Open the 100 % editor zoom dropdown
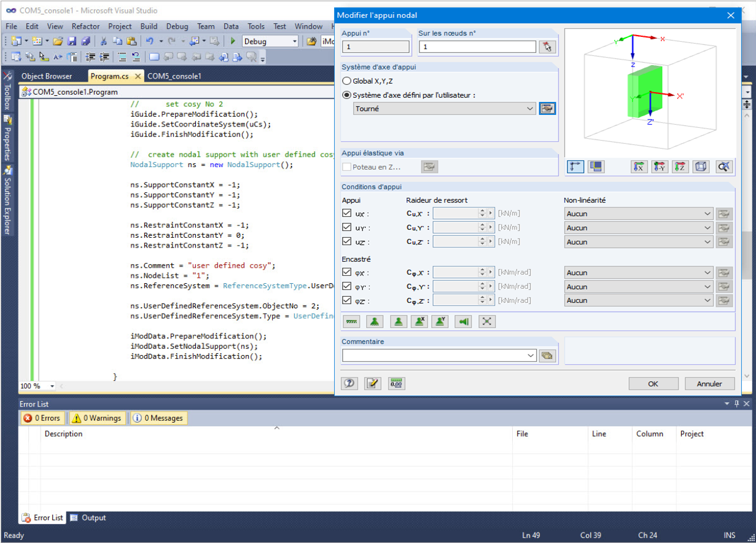The width and height of the screenshot is (756, 543). click(x=52, y=386)
